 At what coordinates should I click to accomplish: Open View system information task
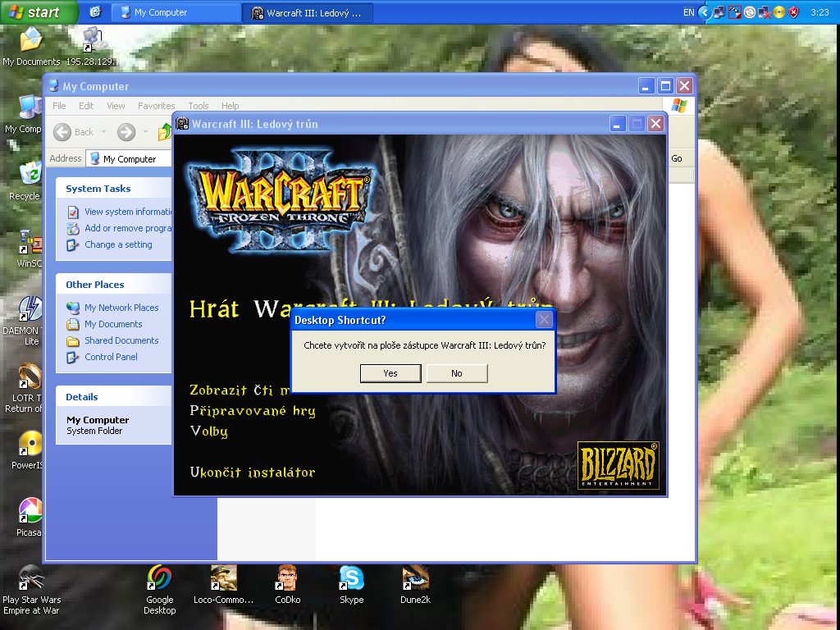[x=127, y=212]
